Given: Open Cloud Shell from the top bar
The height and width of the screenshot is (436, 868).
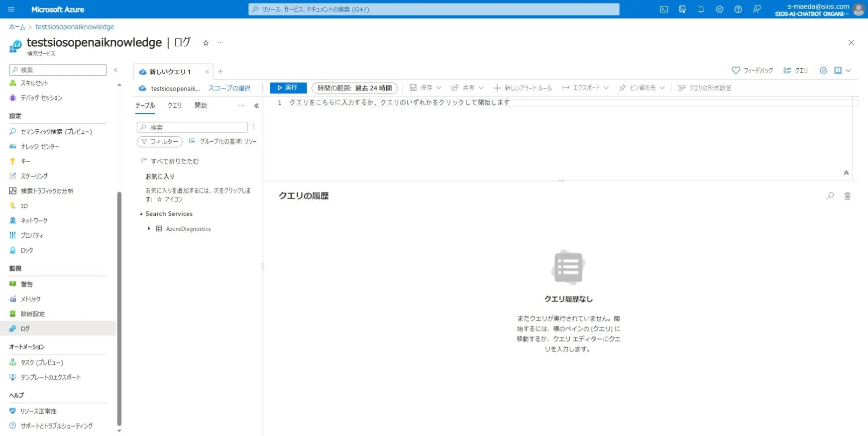Looking at the screenshot, I should tap(663, 9).
